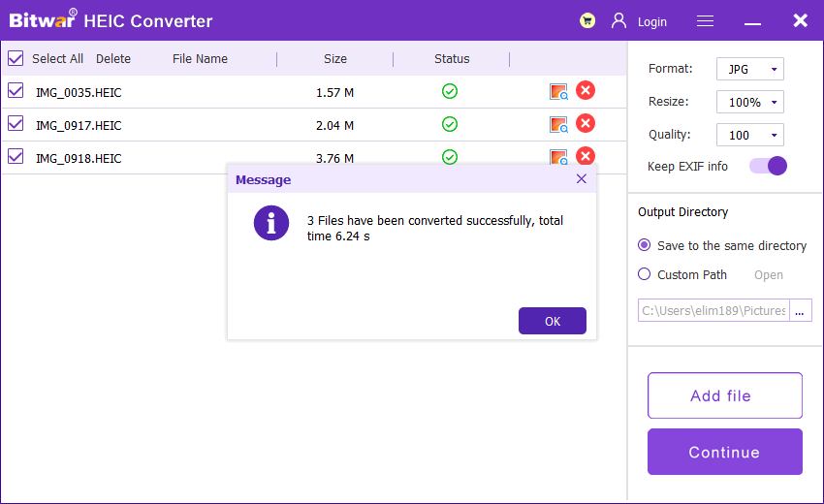Screen dimensions: 824x504
Task: Close the Message dialog with X
Action: pyautogui.click(x=582, y=178)
